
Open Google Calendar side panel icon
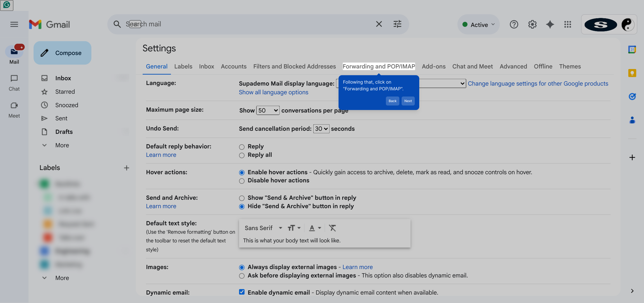click(x=632, y=50)
